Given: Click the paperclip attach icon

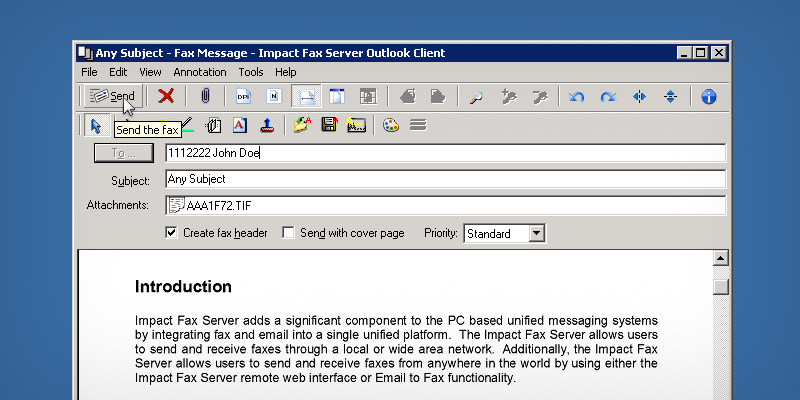Looking at the screenshot, I should (x=205, y=96).
